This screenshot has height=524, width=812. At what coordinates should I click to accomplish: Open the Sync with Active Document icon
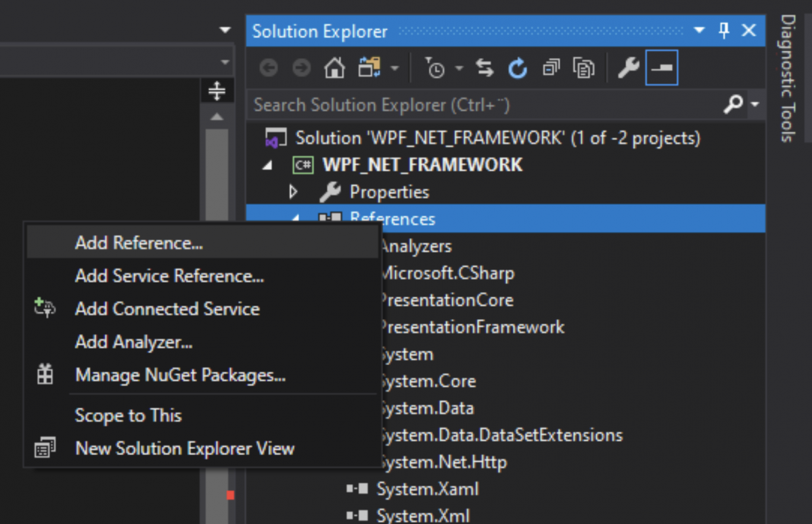click(484, 68)
